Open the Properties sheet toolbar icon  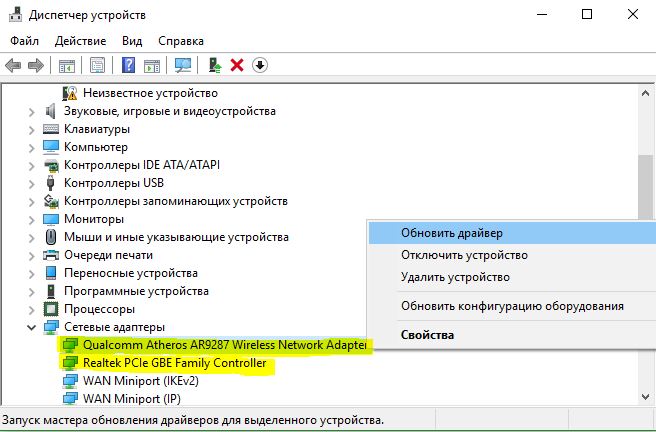click(97, 65)
